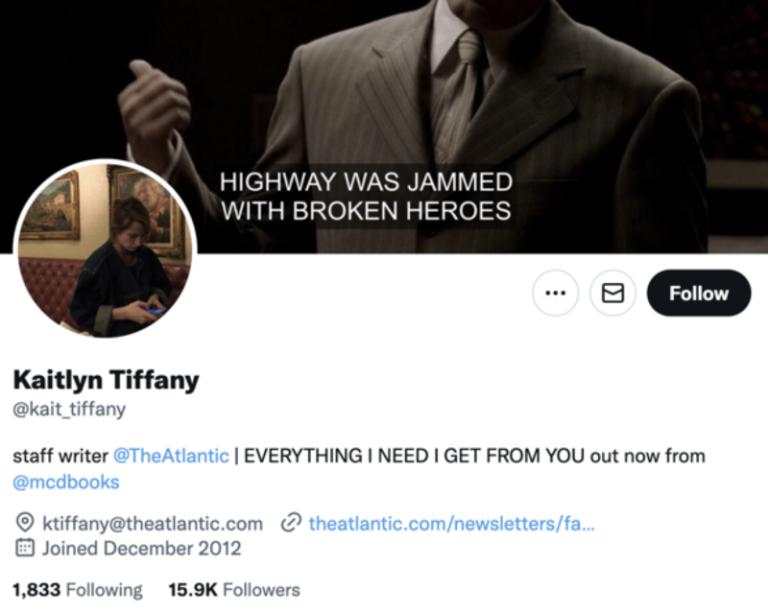Open the three-dot more options menu
The height and width of the screenshot is (612, 768).
click(555, 293)
